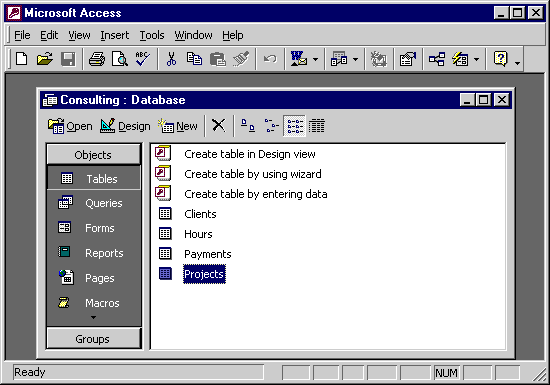Click the Cut scissors icon
550x385 pixels.
coord(171,59)
